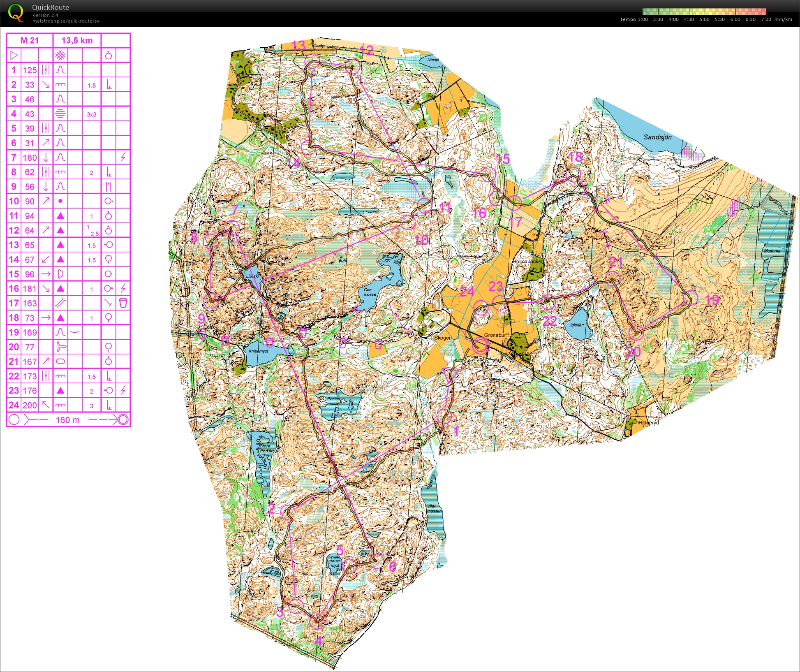Click control circle 18 on the map
This screenshot has height=672, width=800.
pos(573,174)
